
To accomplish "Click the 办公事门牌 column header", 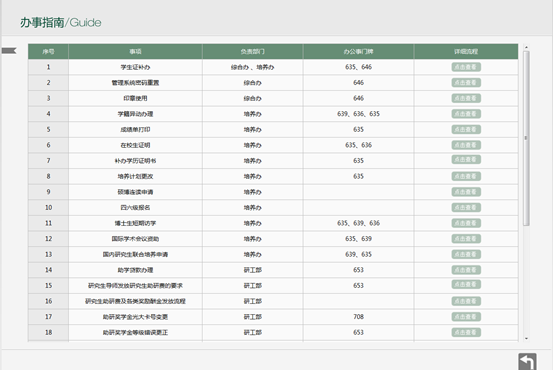I will tap(358, 51).
